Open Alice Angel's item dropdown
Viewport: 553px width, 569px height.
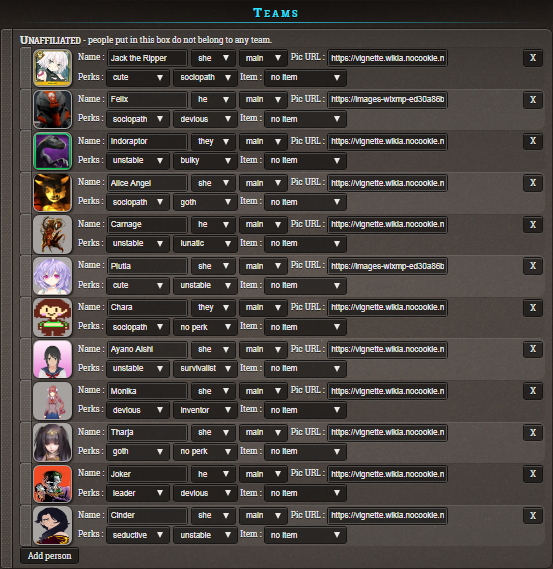[305, 202]
